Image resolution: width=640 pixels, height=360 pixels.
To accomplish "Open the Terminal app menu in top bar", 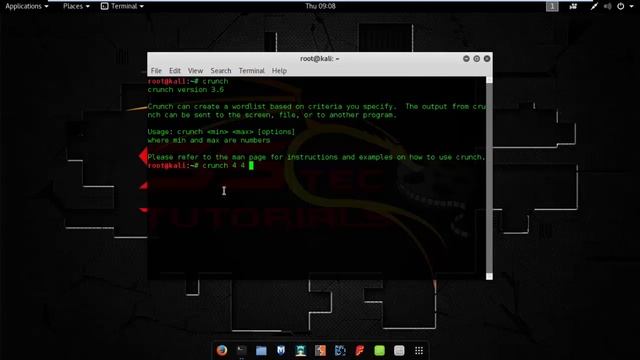I will click(122, 6).
